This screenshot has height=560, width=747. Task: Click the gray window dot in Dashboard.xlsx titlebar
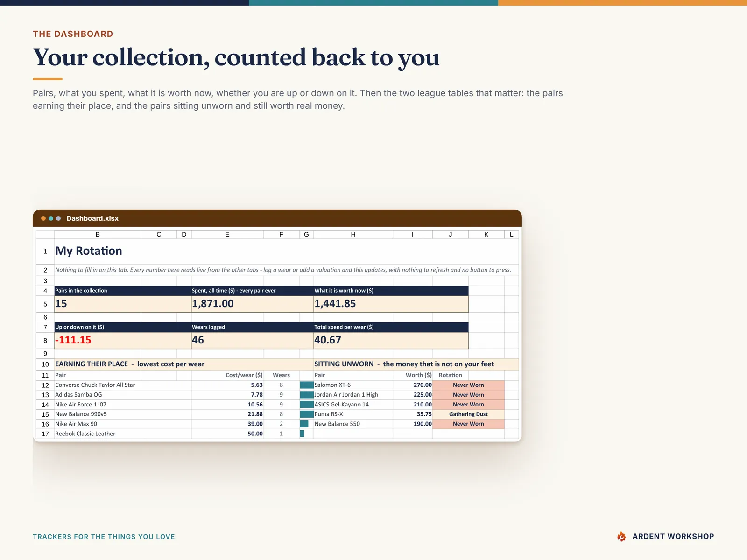click(x=58, y=218)
